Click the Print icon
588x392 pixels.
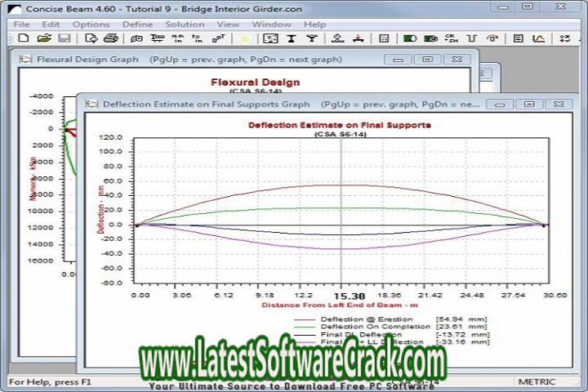click(x=111, y=38)
